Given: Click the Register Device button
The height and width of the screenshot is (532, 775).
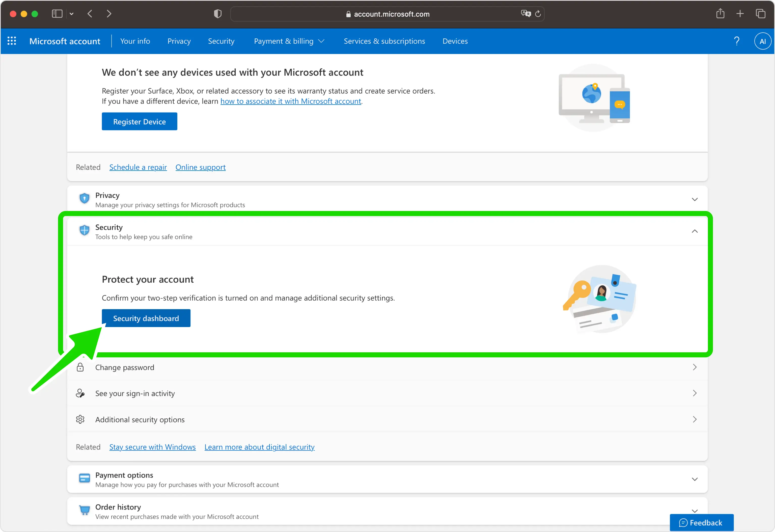Looking at the screenshot, I should [x=139, y=122].
